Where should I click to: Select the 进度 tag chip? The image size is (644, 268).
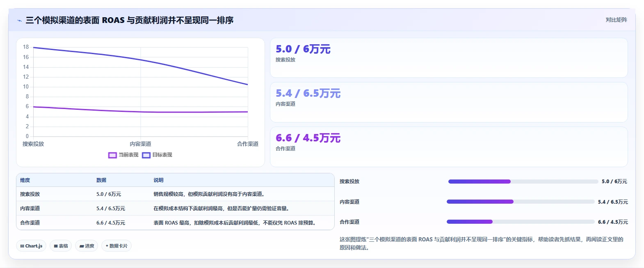(x=87, y=246)
